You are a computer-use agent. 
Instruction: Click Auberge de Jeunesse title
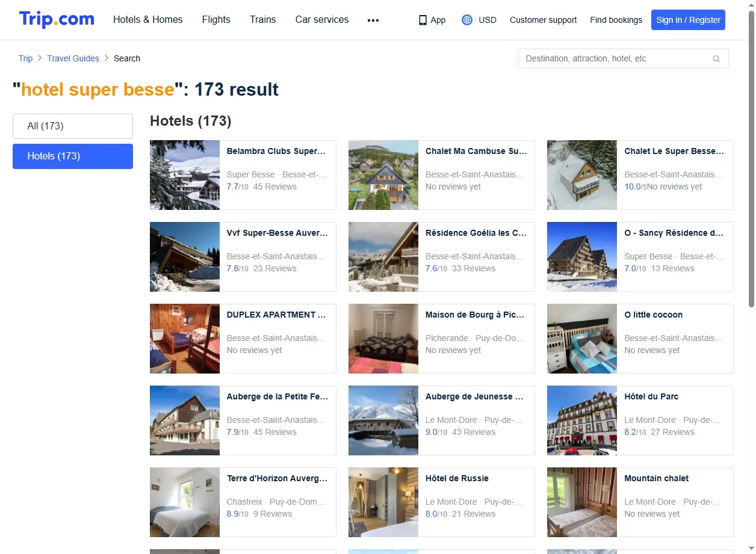coord(475,397)
